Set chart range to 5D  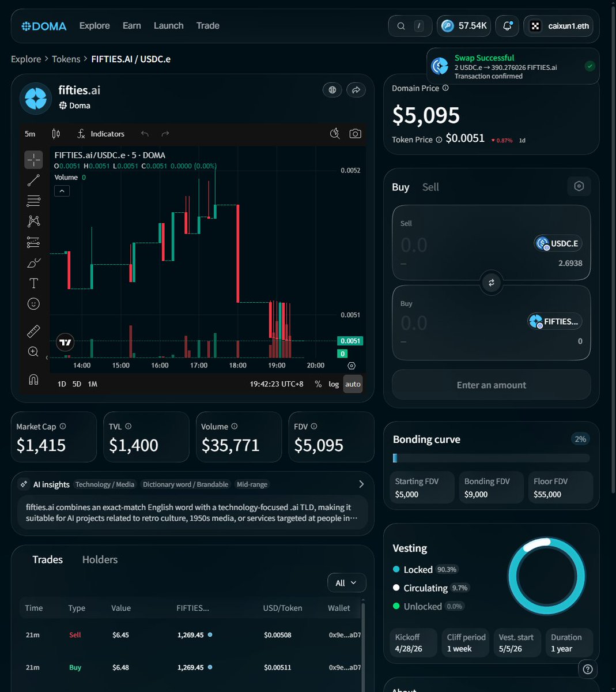click(x=77, y=384)
